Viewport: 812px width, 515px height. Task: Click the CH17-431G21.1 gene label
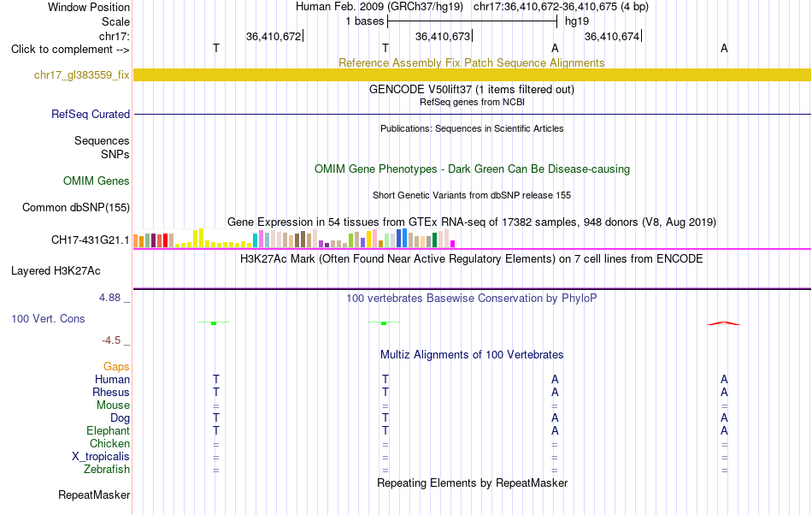90,240
